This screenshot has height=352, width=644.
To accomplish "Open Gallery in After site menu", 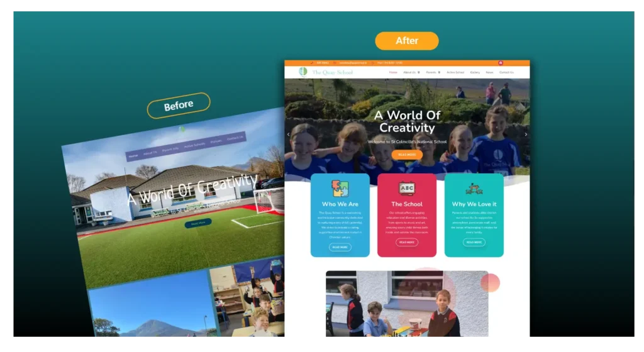I will click(475, 72).
